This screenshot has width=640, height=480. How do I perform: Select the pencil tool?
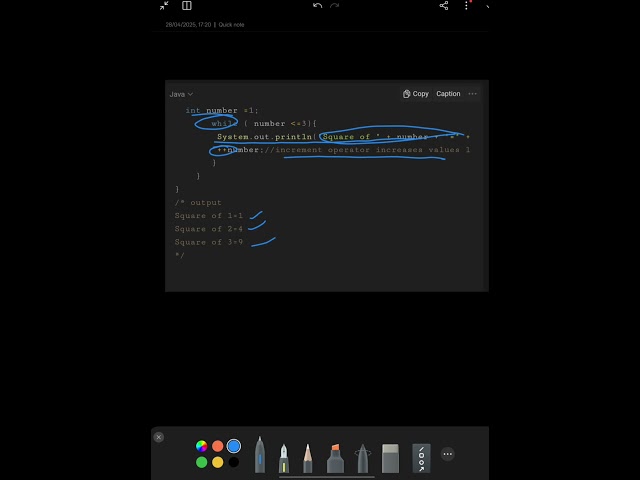tap(308, 459)
